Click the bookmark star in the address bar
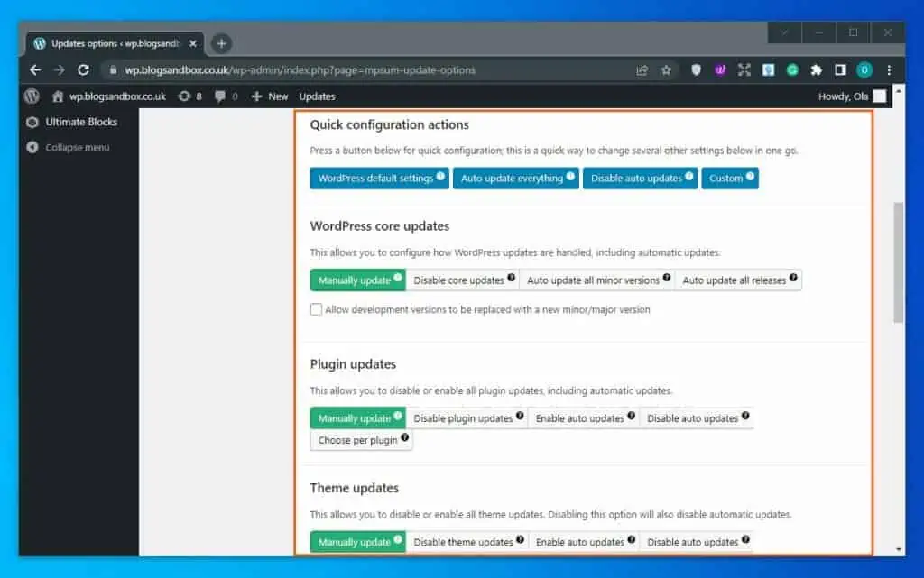This screenshot has height=578, width=924. tap(663, 69)
